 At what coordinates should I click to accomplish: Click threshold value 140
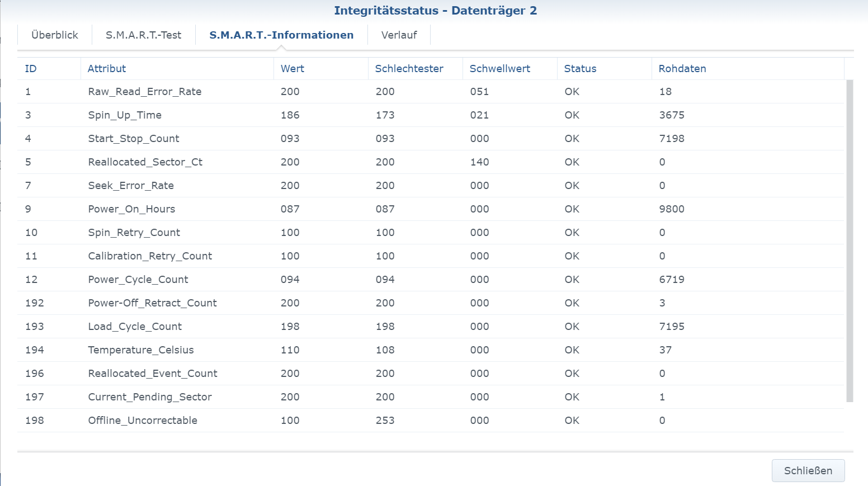click(x=479, y=162)
